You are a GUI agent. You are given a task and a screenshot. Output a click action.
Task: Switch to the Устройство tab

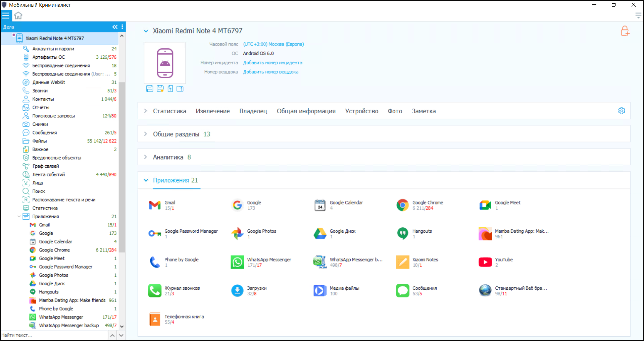tap(361, 111)
